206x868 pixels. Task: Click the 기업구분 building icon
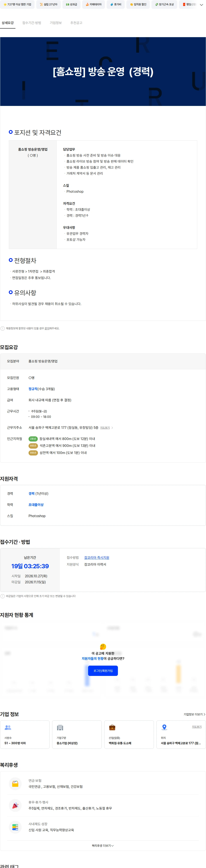60,727
